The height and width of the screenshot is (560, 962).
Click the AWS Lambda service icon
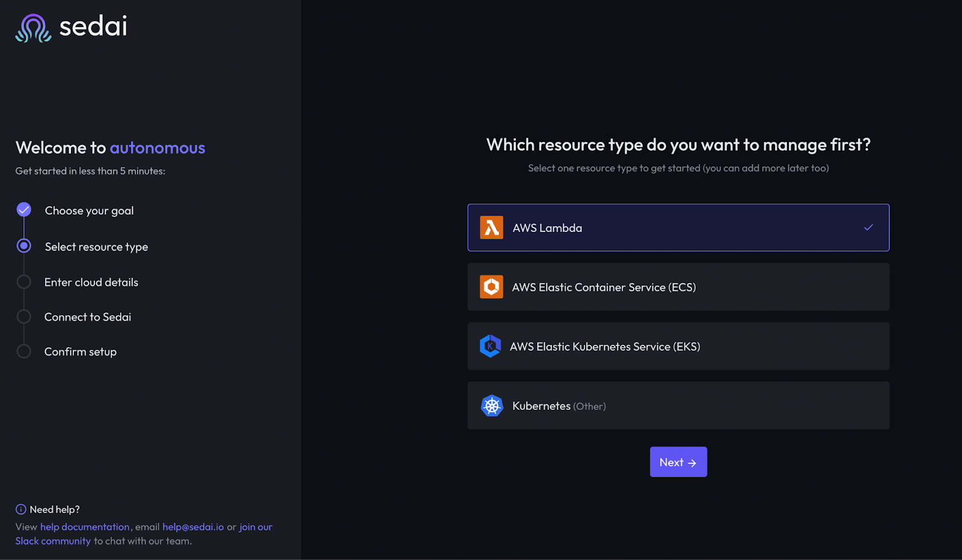pos(491,227)
